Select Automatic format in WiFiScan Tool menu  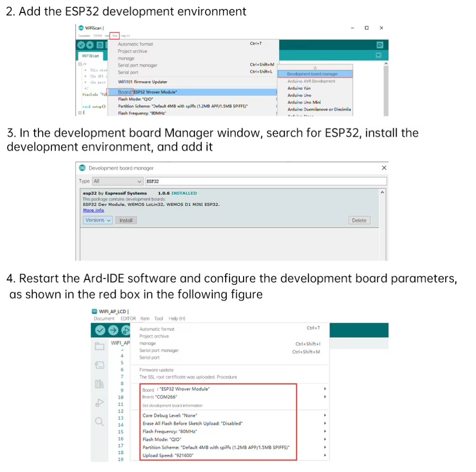pos(135,44)
